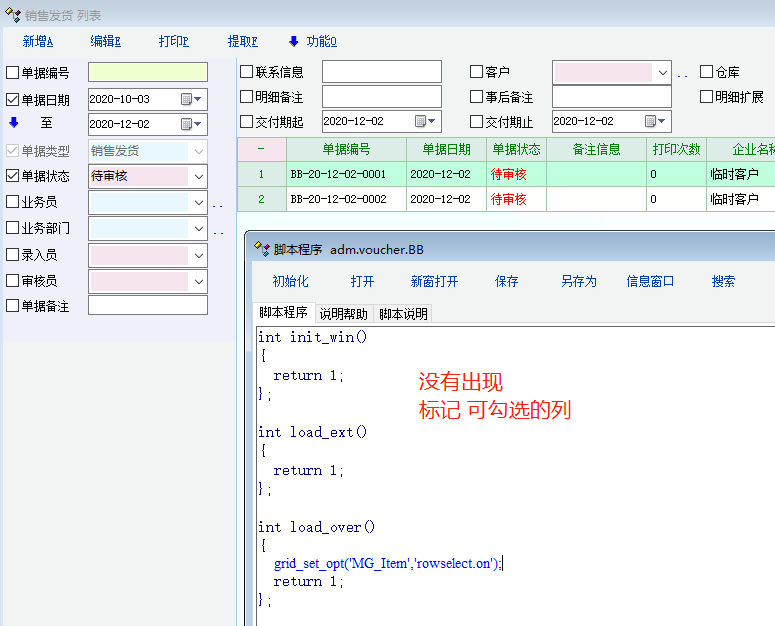Click the blue down arrow beside 功能
775x626 pixels.
point(294,41)
